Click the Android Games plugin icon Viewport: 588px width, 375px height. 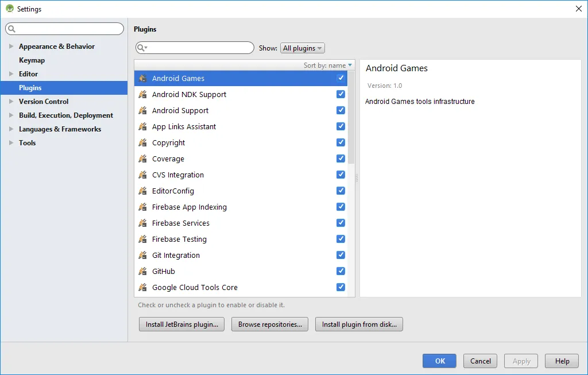click(142, 78)
